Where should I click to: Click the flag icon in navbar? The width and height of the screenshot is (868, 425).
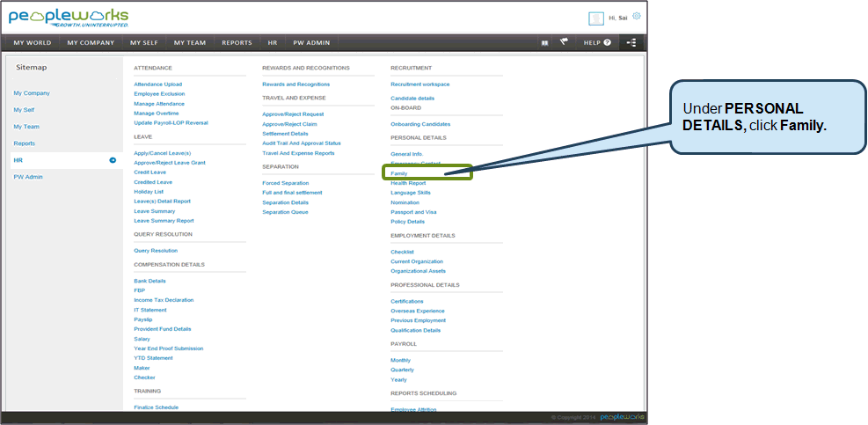(x=564, y=42)
